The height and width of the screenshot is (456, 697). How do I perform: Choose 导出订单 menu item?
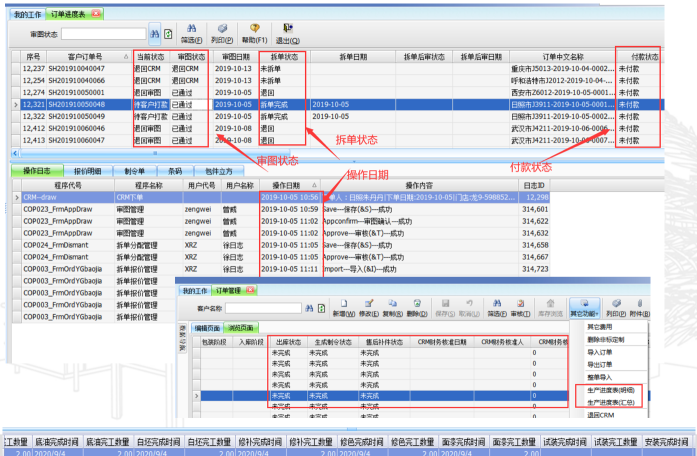point(600,364)
